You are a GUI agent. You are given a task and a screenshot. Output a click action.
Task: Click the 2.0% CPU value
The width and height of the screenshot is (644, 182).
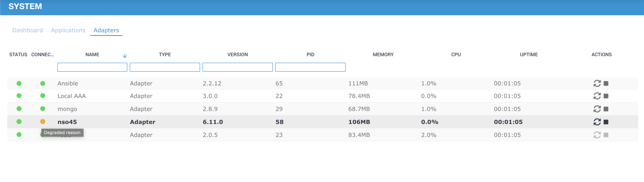(x=429, y=135)
